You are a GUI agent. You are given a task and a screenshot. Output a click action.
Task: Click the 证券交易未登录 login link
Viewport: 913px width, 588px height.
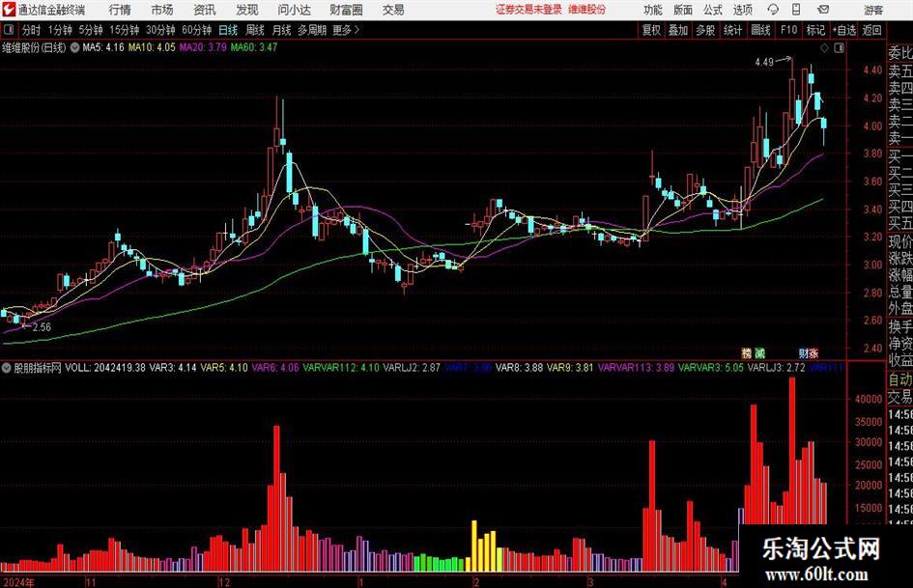tap(528, 10)
